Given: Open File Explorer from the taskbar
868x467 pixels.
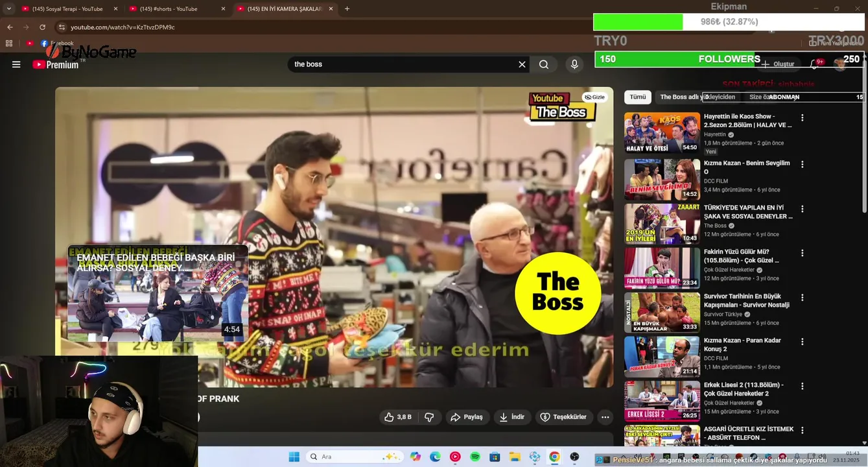Looking at the screenshot, I should [515, 457].
